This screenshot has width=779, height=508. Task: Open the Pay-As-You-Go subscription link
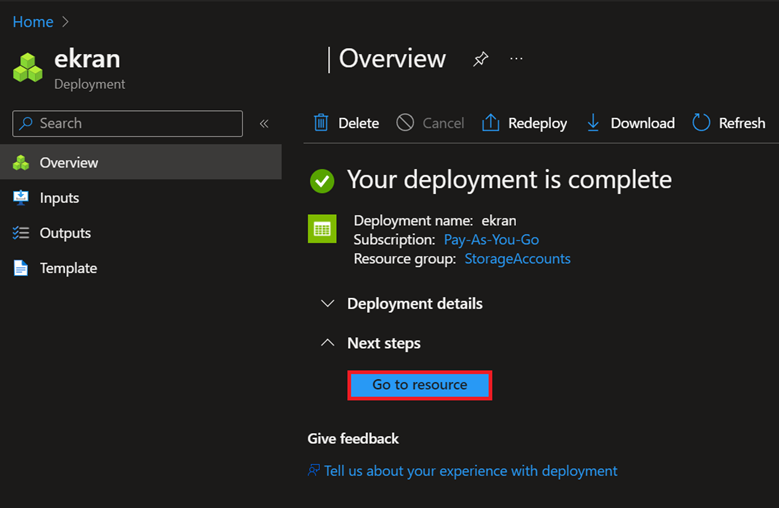[x=491, y=240]
